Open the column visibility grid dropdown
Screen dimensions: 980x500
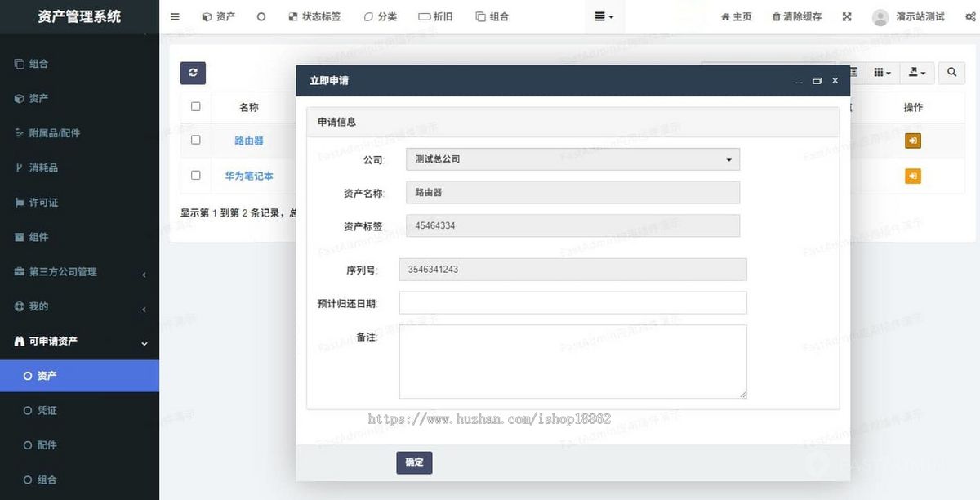pos(881,73)
